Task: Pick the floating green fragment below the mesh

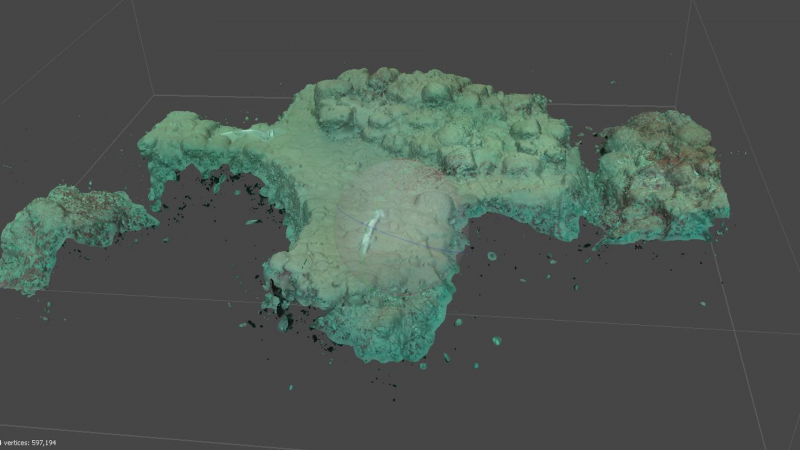Action: 496,341
